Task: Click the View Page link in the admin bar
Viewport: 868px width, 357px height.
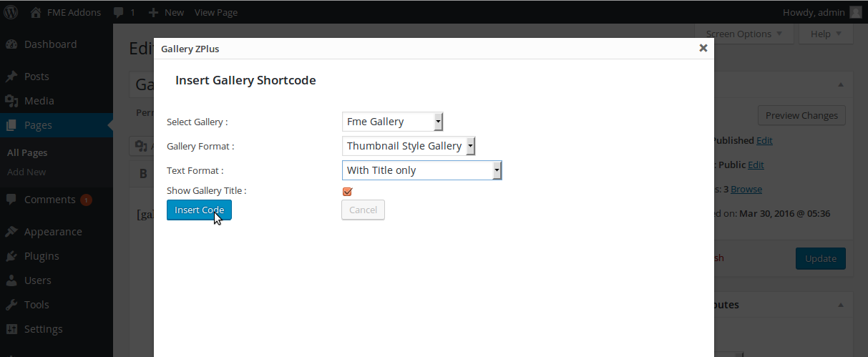Action: coord(216,12)
